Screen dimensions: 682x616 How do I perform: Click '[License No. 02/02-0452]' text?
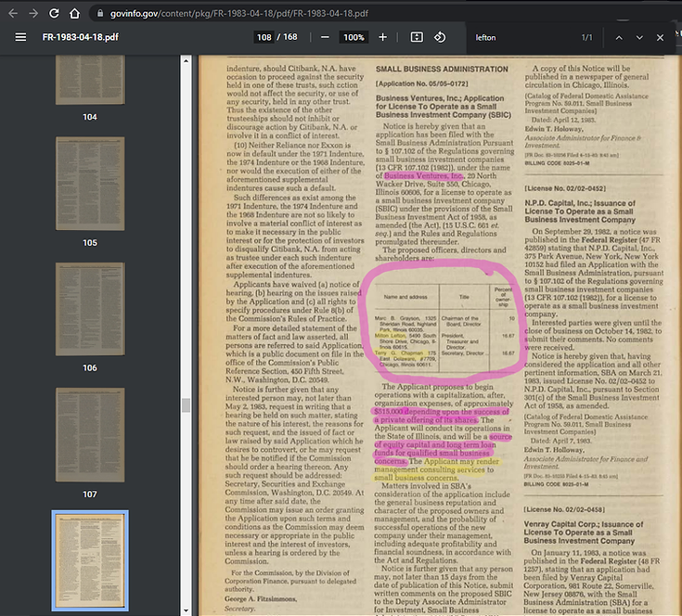[565, 188]
